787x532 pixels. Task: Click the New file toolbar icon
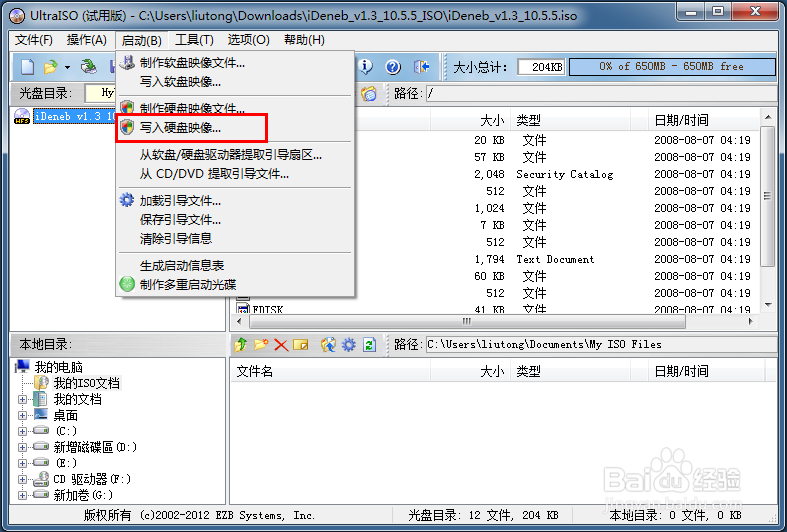click(x=28, y=66)
